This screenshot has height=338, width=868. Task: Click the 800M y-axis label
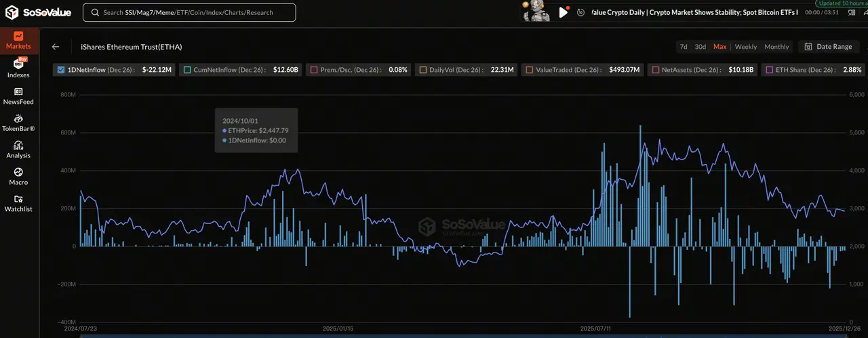(68, 94)
